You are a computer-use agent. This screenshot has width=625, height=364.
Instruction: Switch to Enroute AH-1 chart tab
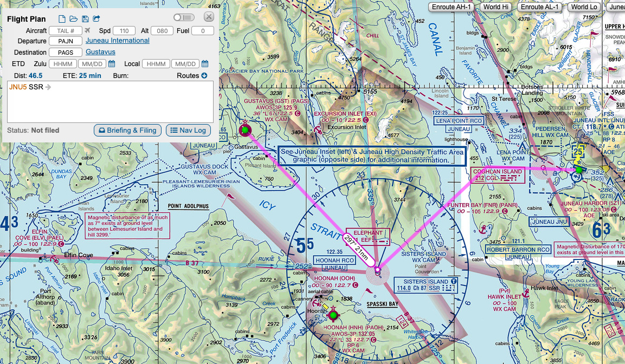tap(452, 6)
